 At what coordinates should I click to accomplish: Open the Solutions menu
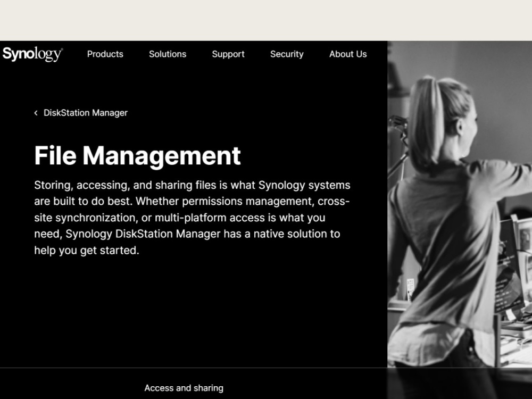pos(168,54)
